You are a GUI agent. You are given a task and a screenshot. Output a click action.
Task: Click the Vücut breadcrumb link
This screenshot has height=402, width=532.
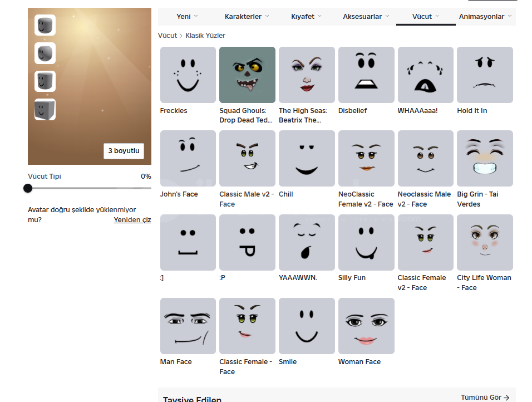click(x=167, y=36)
